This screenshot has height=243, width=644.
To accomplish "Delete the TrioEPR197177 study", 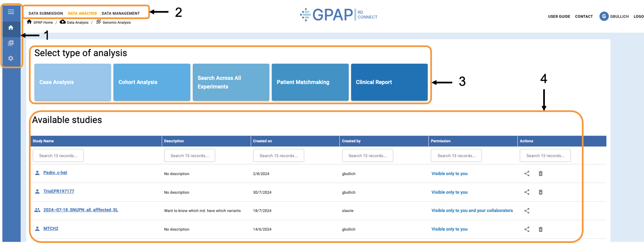I will [540, 192].
